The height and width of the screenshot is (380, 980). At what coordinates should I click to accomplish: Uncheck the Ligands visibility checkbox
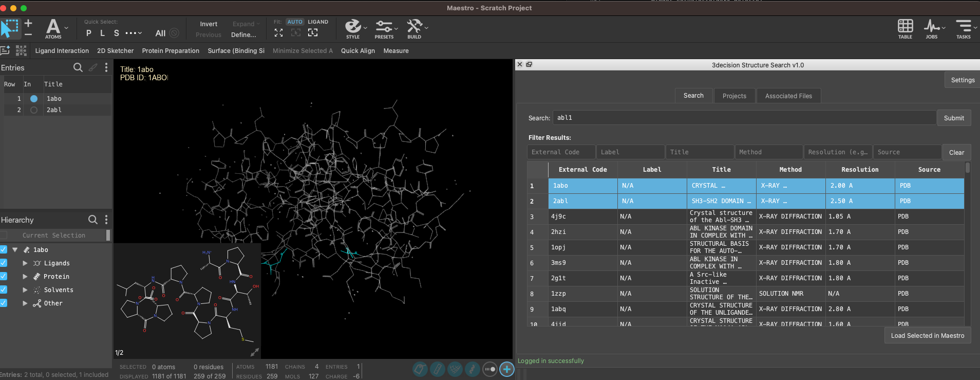pos(3,263)
